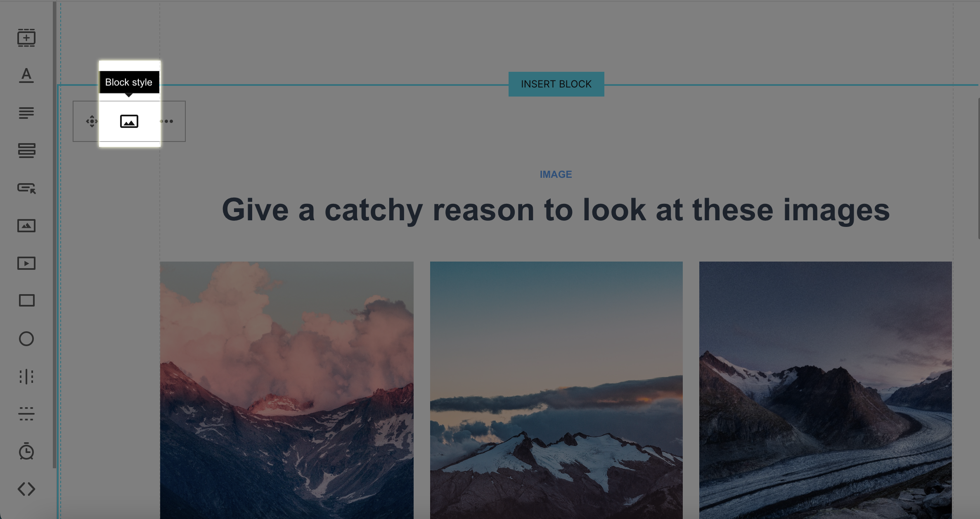Select the pink clouds mountain image
This screenshot has width=980, height=519.
[287, 390]
